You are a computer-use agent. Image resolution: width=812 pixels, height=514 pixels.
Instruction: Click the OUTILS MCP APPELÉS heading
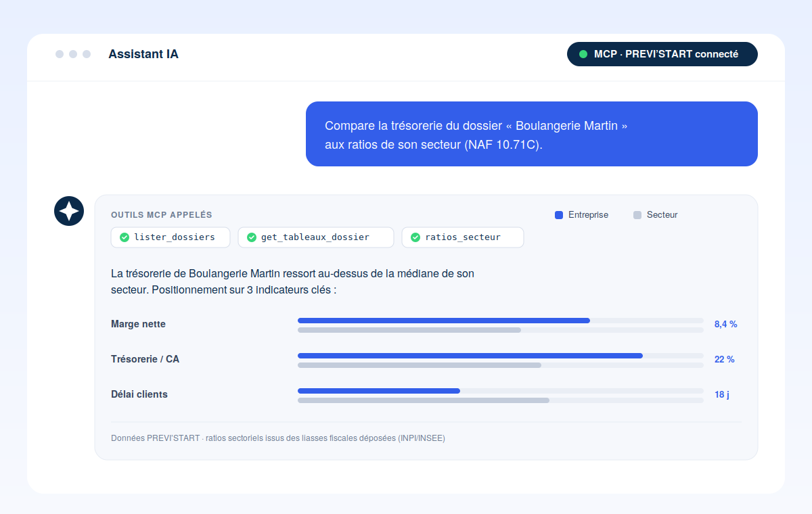162,215
